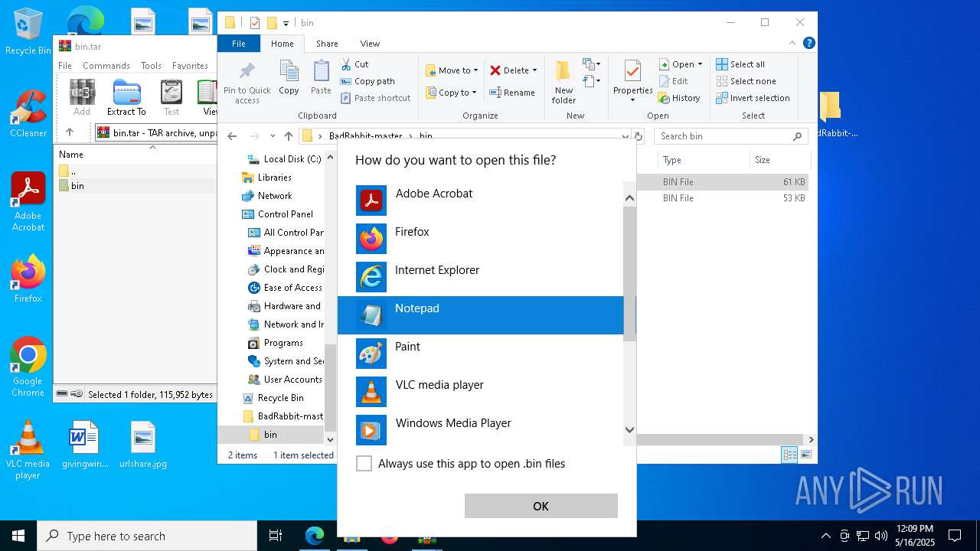980x551 pixels.
Task: Tick Always use this app for .bin files
Action: pos(364,464)
